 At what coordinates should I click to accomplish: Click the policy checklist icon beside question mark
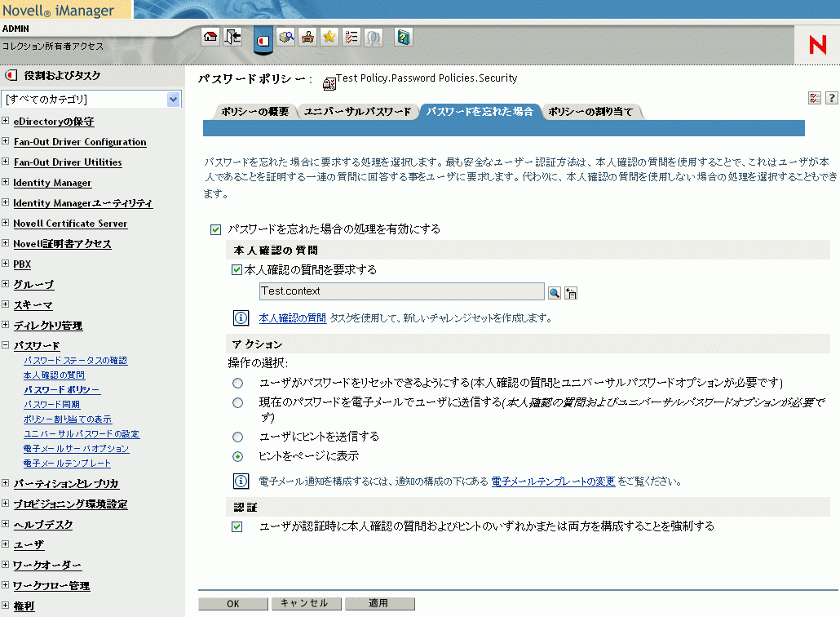[814, 98]
